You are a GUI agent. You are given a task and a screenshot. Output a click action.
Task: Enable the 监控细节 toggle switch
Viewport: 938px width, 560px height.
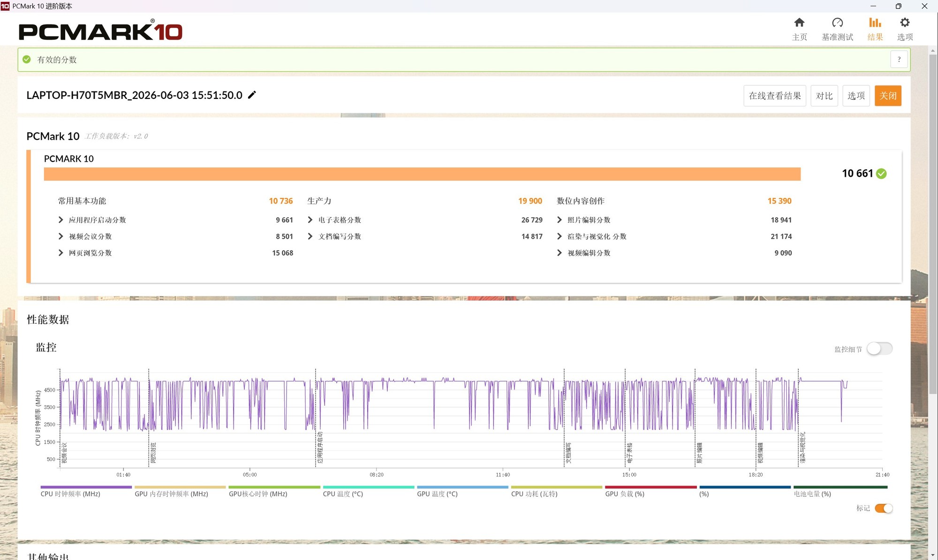click(x=879, y=348)
